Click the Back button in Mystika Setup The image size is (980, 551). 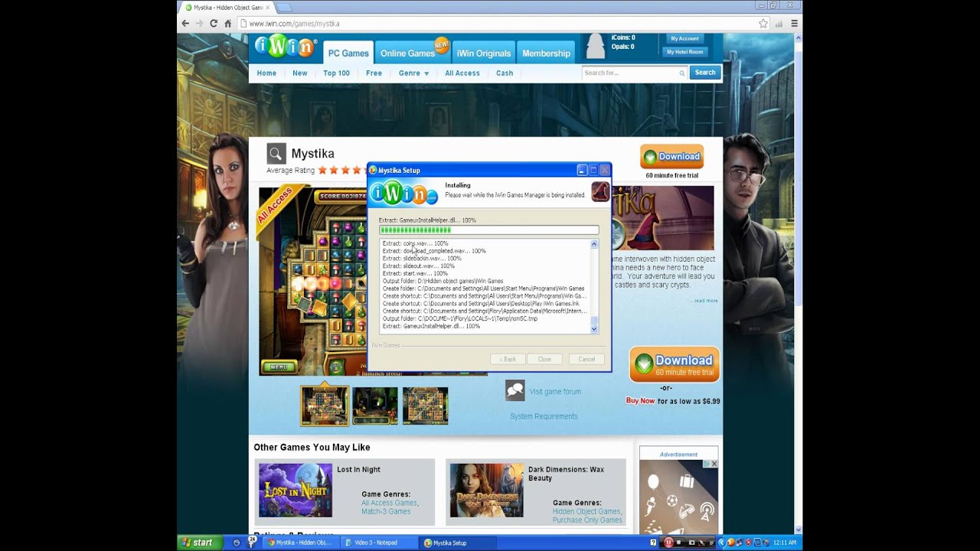pos(508,359)
